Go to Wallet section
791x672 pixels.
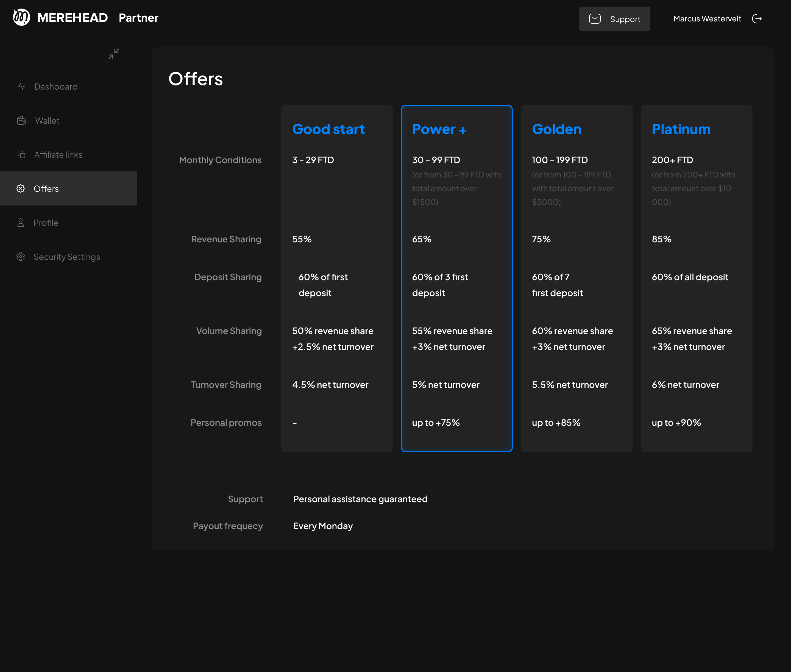coord(47,121)
